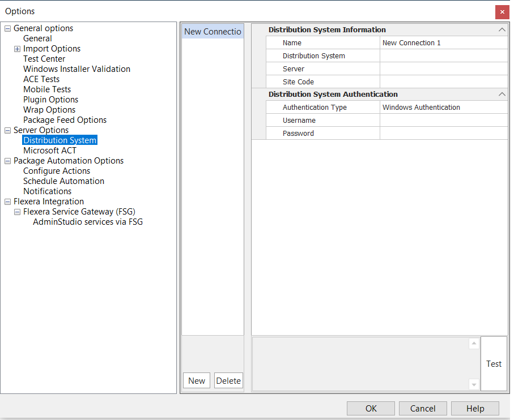Open the Windows Installer Validation settings
The image size is (514, 420).
(x=77, y=68)
